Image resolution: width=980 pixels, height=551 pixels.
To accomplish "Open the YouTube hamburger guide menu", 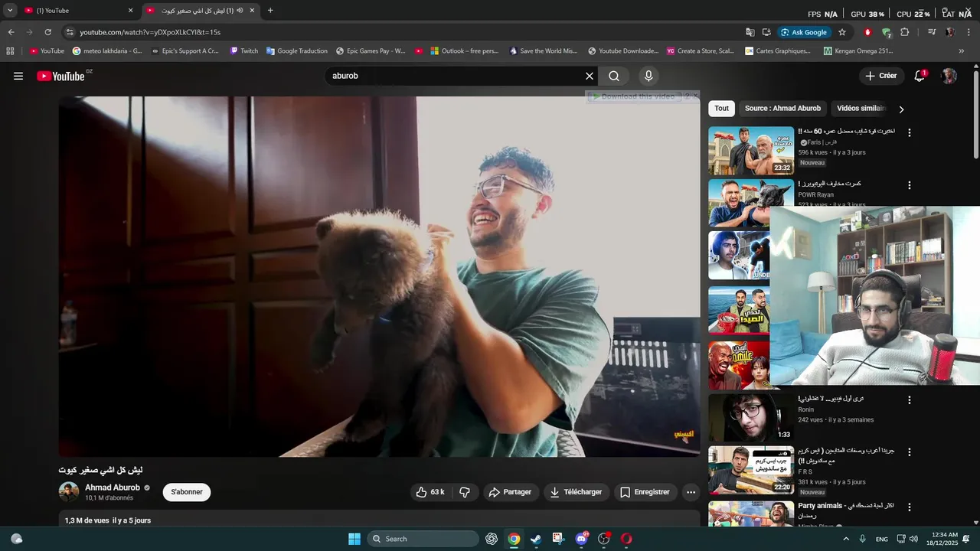I will tap(18, 76).
